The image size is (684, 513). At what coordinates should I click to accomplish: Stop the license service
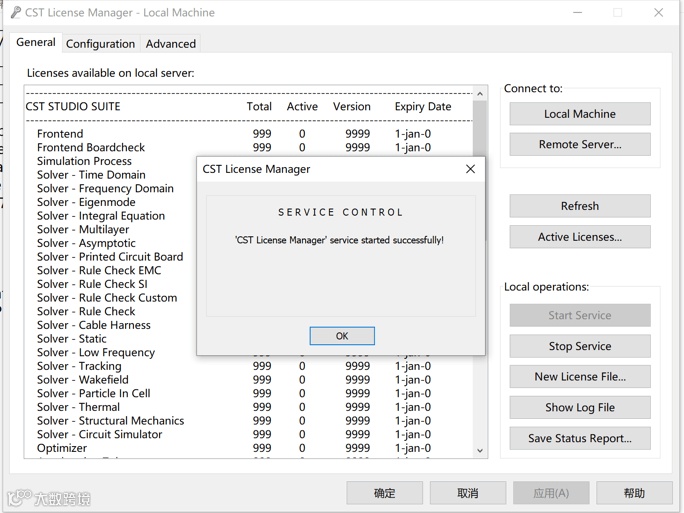pyautogui.click(x=580, y=346)
